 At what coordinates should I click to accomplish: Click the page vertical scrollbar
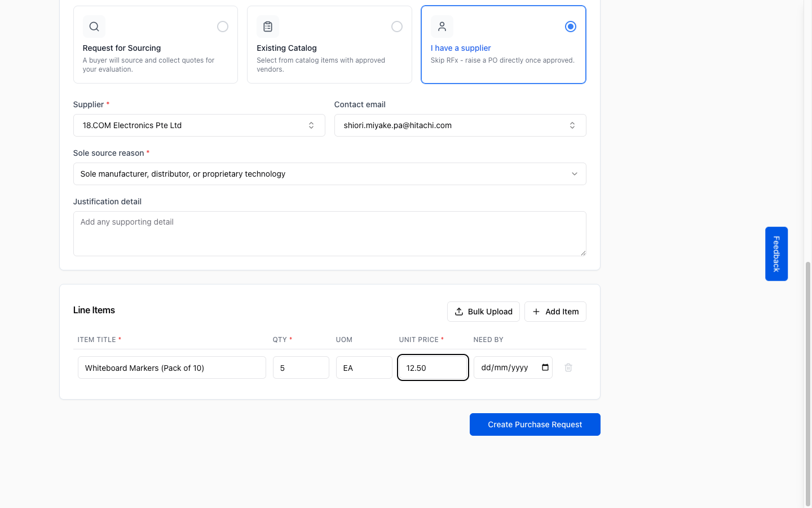tap(807, 384)
